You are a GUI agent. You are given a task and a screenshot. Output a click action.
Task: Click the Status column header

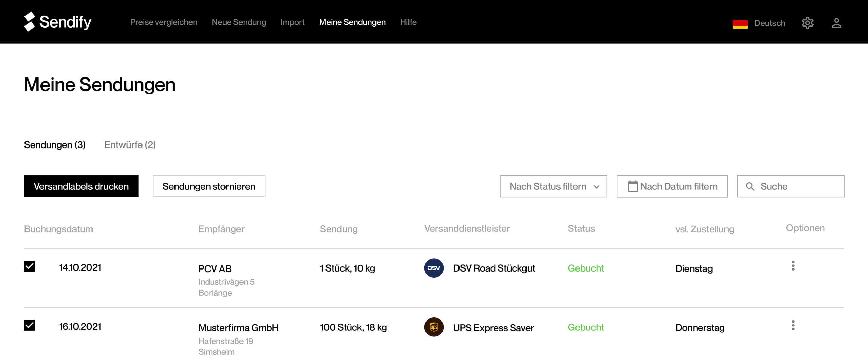581,228
